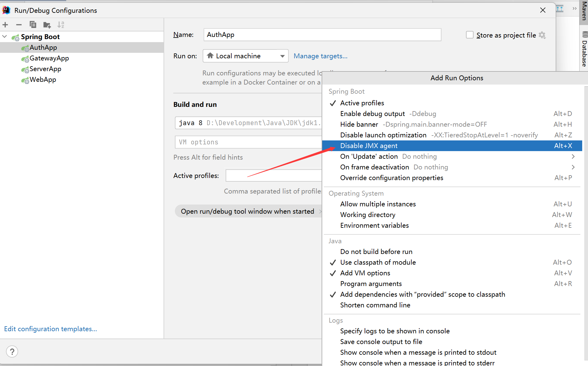Click the Copy Configuration icon
Screen dimensions: 588x366
tap(33, 25)
